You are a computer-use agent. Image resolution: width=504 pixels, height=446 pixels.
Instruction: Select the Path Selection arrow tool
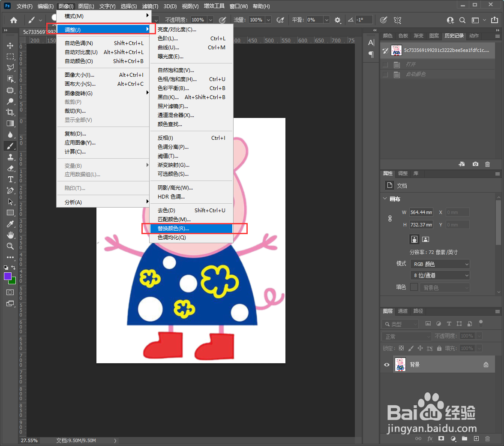10,202
